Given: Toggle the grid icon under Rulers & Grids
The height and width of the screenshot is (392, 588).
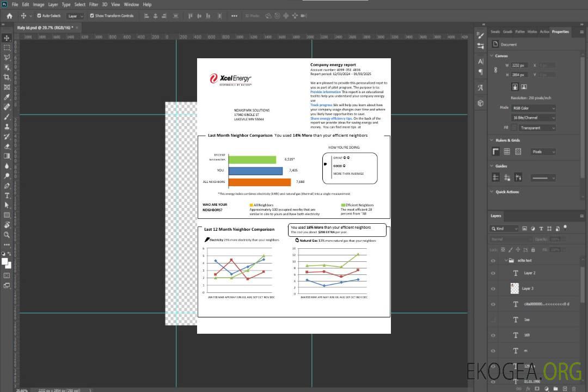Looking at the screenshot, I should click(x=507, y=151).
